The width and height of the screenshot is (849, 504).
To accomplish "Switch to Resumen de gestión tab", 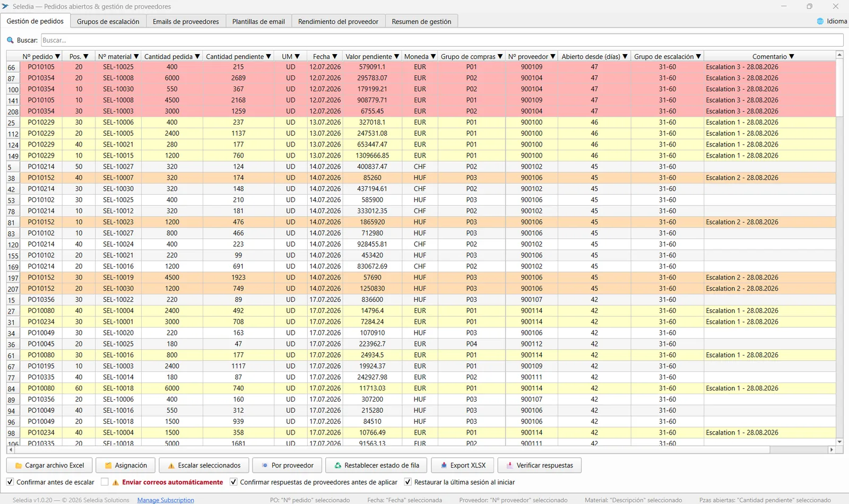I will (x=421, y=22).
